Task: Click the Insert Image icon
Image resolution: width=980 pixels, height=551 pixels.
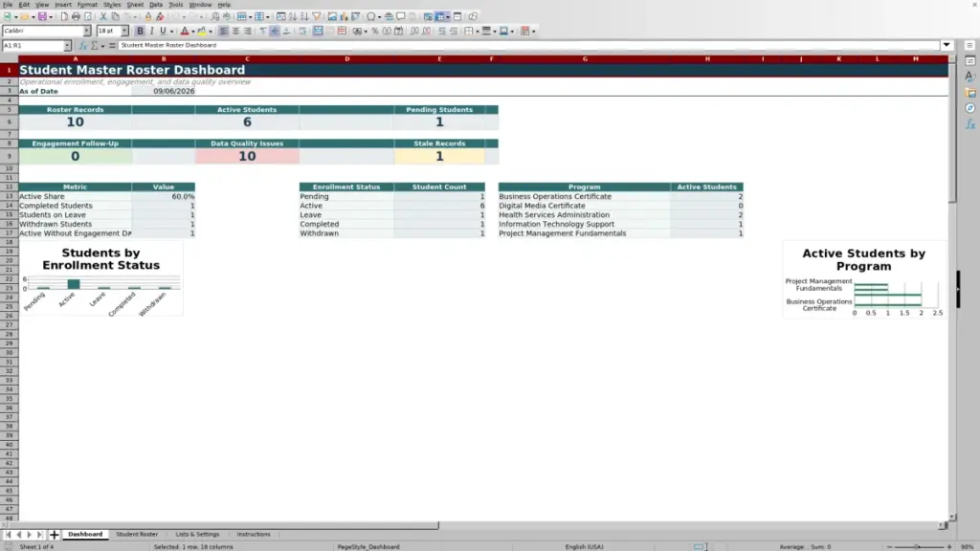Action: click(x=332, y=16)
